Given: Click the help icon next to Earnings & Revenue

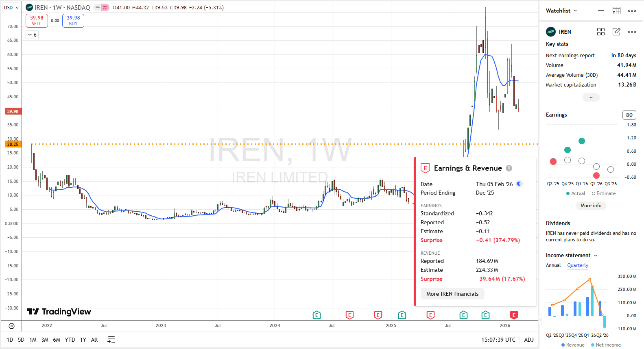Looking at the screenshot, I should pyautogui.click(x=509, y=168).
